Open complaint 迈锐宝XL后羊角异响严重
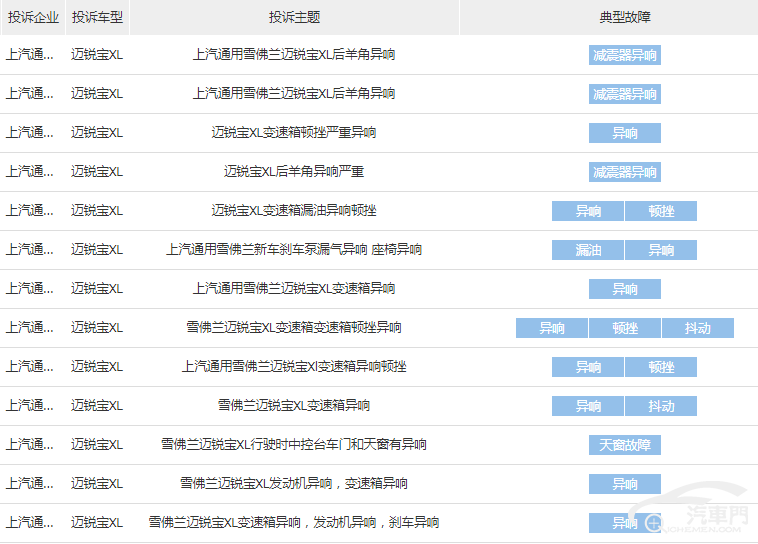This screenshot has width=758, height=544. 294,171
